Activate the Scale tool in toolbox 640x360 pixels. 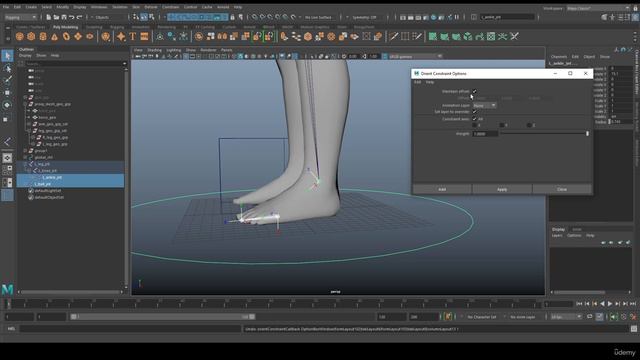(7, 119)
